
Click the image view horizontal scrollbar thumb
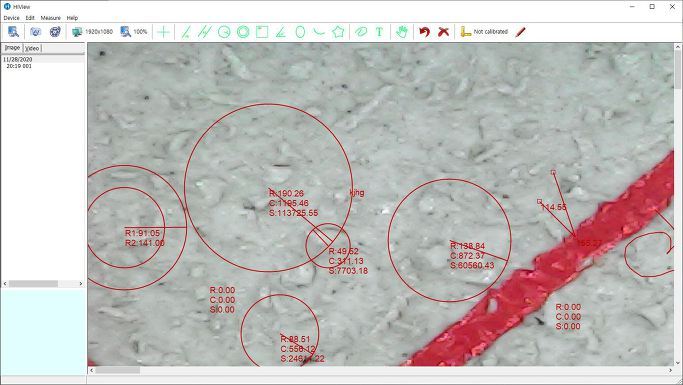pyautogui.click(x=118, y=370)
